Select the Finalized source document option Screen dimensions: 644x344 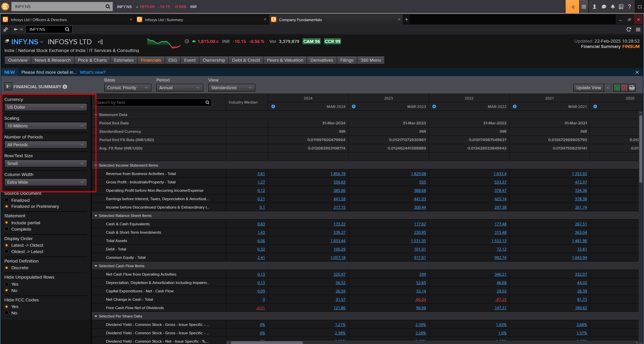click(7, 200)
